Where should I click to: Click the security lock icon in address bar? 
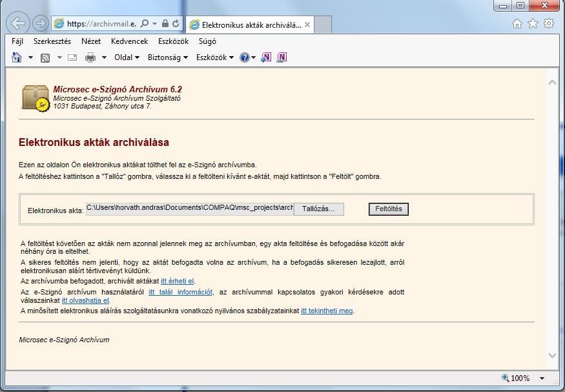(x=165, y=24)
